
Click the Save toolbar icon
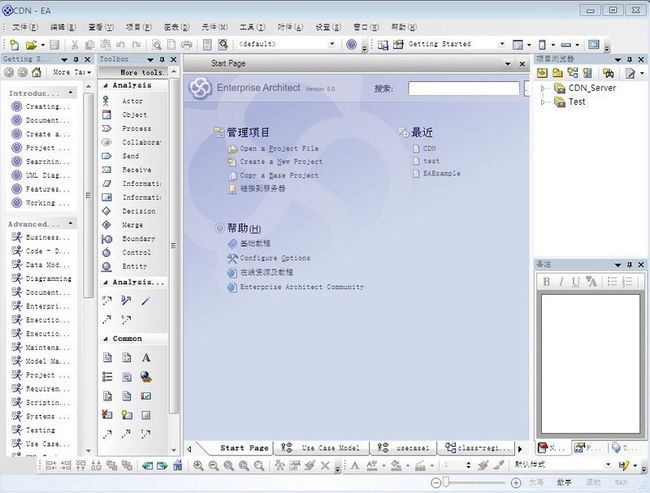pyautogui.click(x=54, y=44)
